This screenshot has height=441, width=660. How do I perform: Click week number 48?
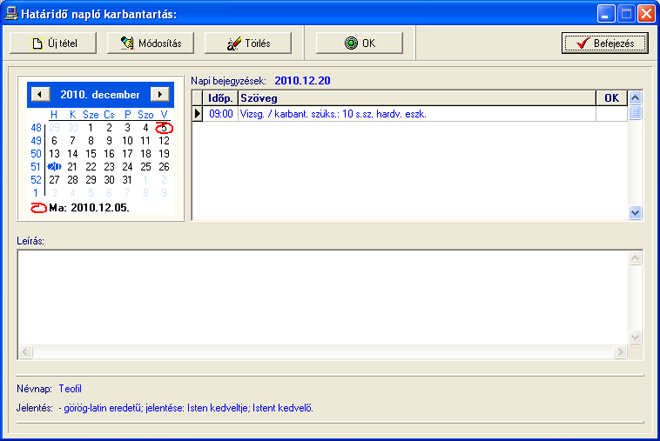[x=36, y=128]
